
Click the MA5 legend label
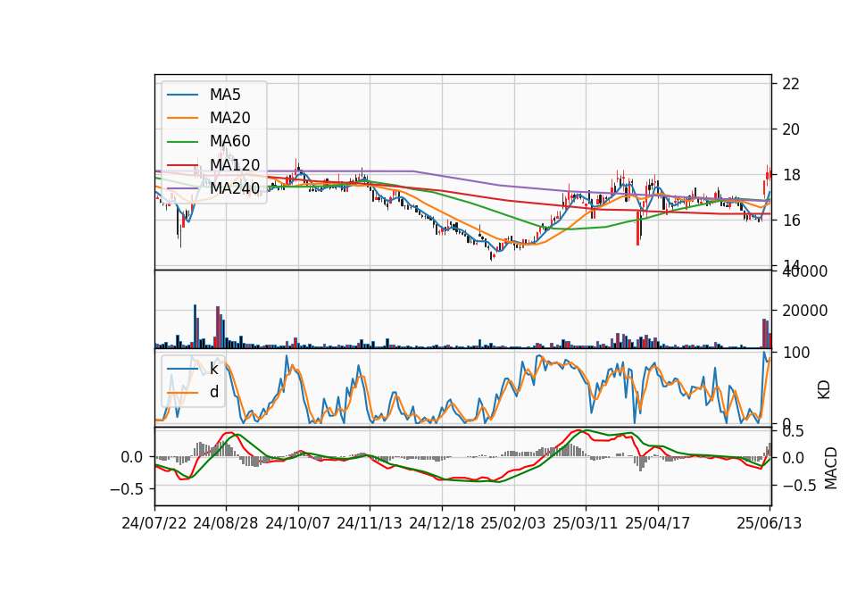(x=225, y=95)
